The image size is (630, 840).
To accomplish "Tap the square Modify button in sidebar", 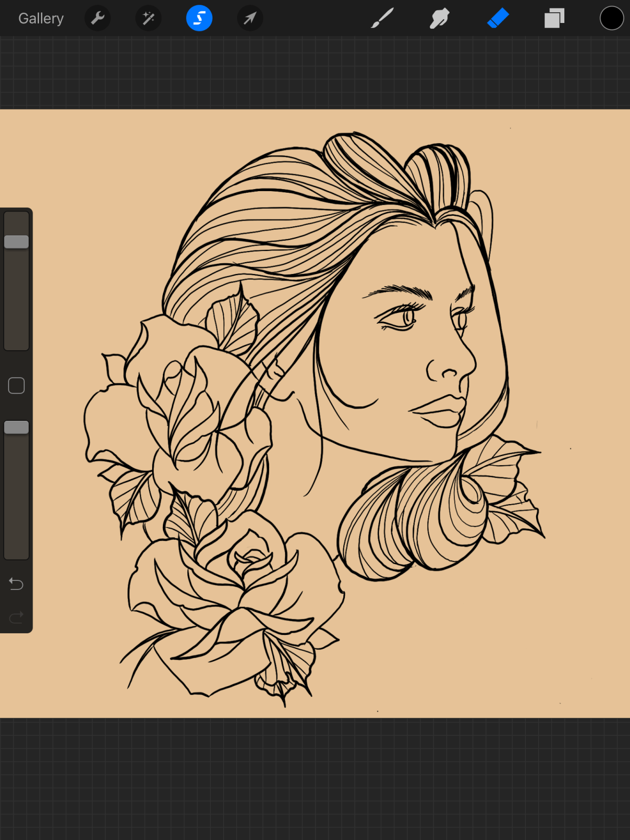I will (17, 386).
